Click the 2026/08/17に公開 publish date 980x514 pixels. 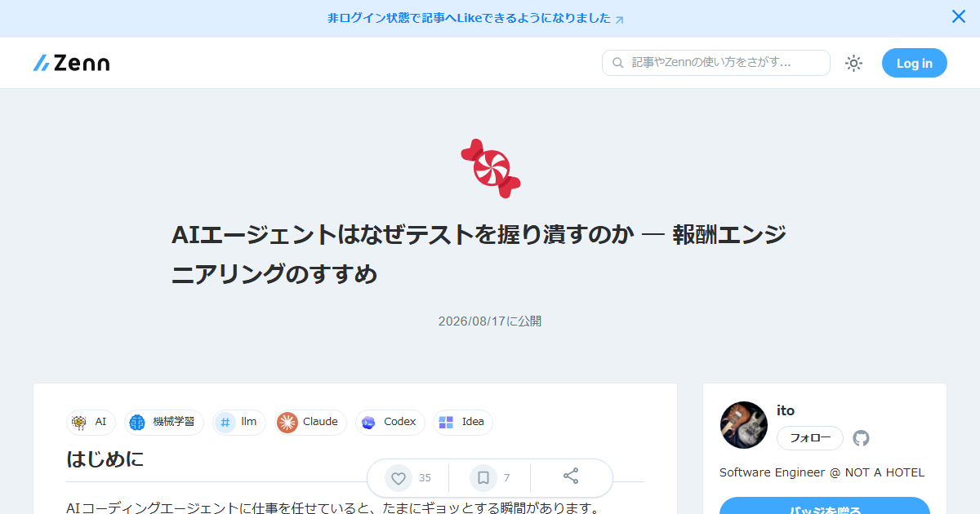pyautogui.click(x=490, y=321)
